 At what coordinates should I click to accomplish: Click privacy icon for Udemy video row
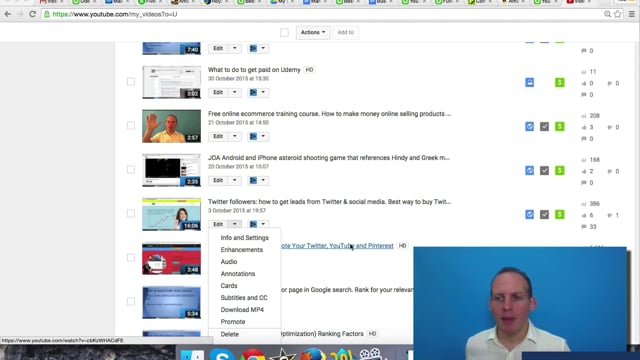(x=529, y=82)
